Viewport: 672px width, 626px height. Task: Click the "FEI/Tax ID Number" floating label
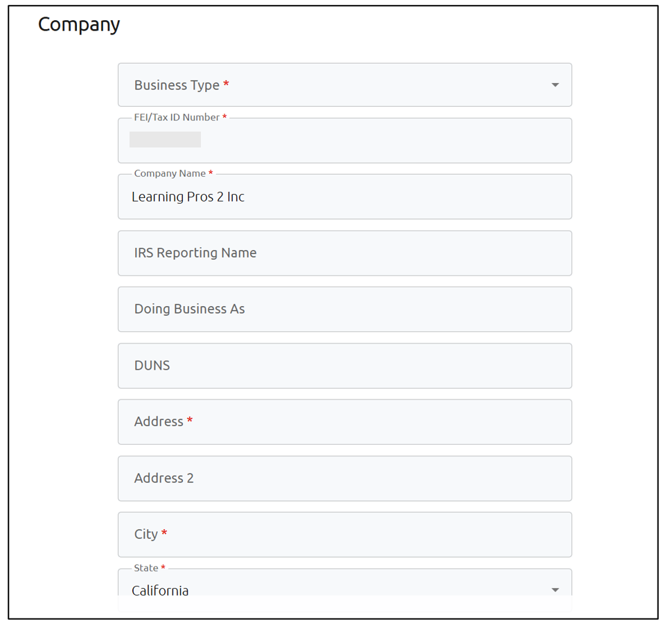[177, 118]
